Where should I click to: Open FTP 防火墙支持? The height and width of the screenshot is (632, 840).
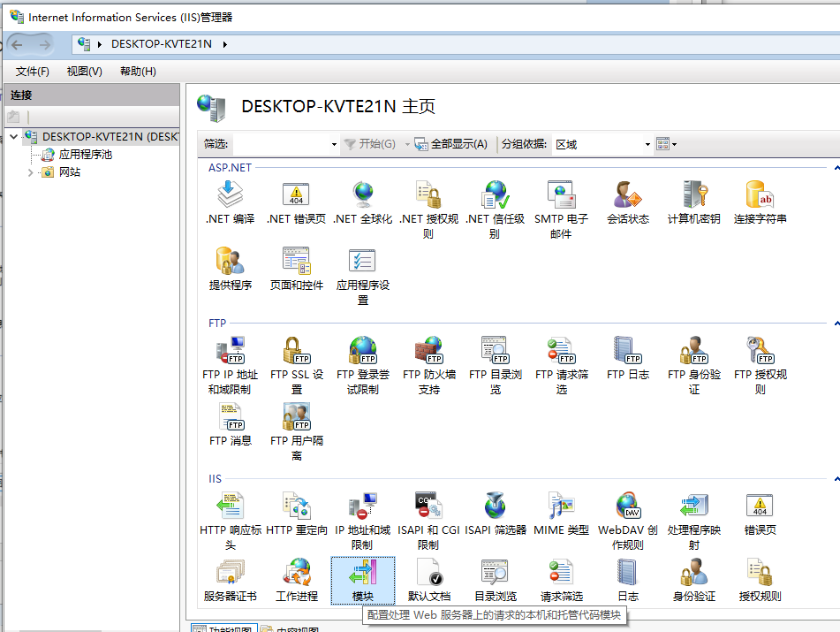pos(428,366)
